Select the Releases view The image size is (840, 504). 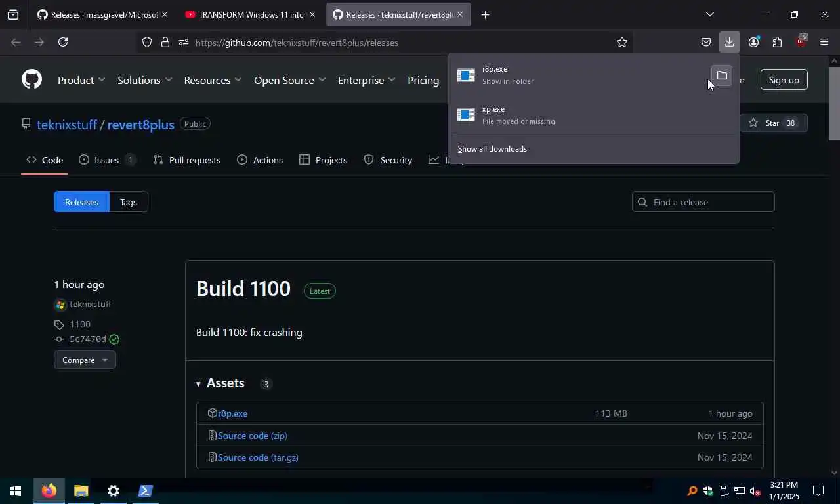point(81,202)
